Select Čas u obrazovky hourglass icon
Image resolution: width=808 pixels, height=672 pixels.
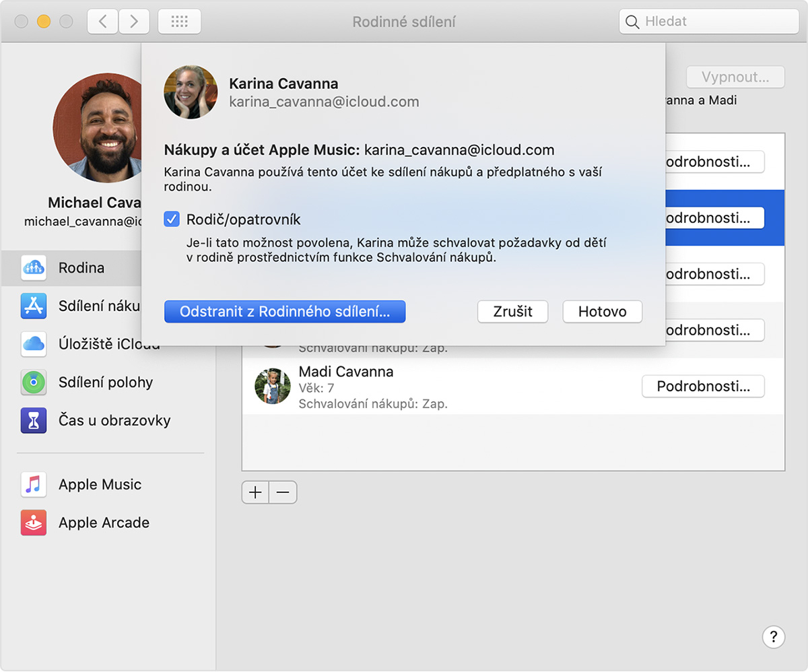[34, 421]
